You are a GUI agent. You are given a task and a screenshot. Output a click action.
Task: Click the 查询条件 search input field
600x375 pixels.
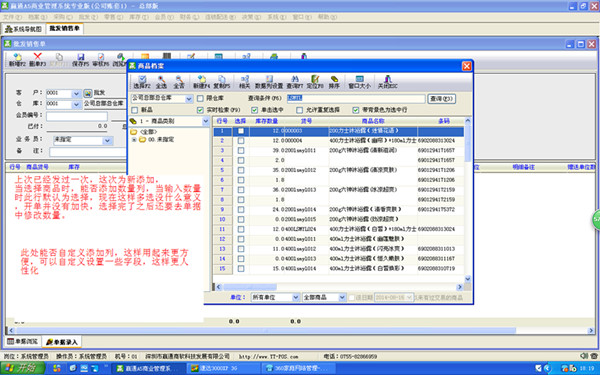tap(356, 99)
